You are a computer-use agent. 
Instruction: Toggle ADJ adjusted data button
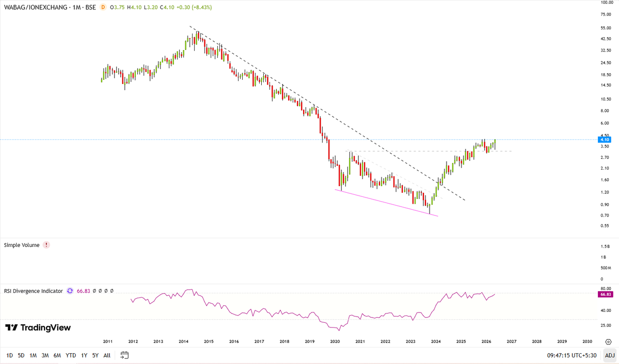tap(610, 355)
